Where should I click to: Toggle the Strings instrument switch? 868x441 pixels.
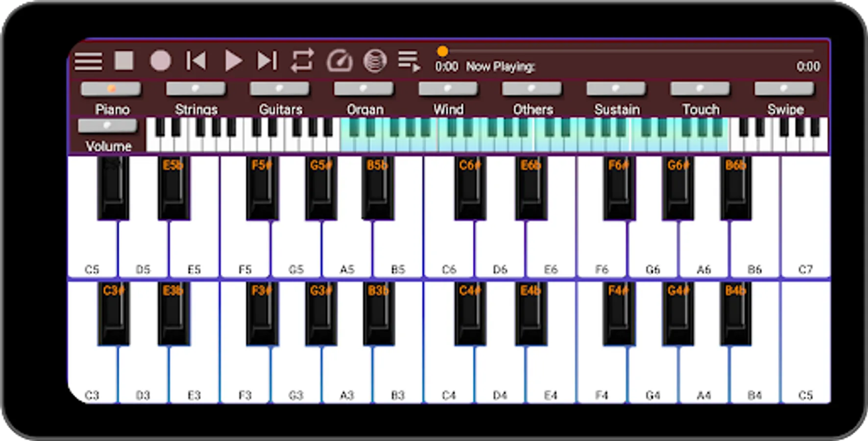pos(195,89)
